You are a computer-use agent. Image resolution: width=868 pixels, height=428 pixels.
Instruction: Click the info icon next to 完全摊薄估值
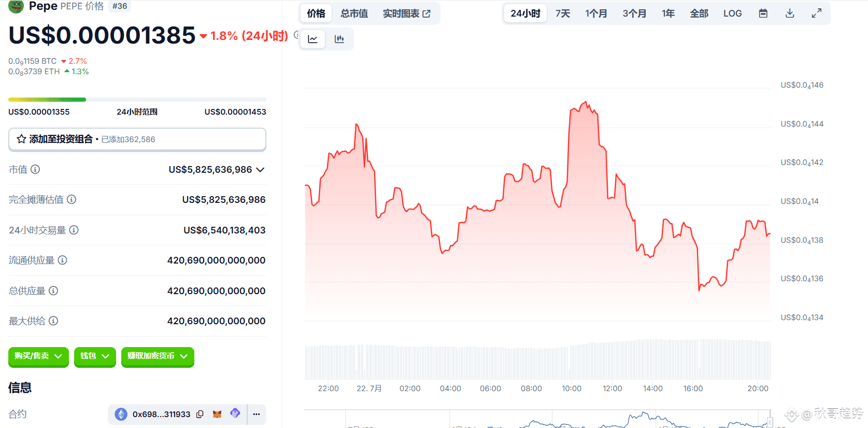72,199
